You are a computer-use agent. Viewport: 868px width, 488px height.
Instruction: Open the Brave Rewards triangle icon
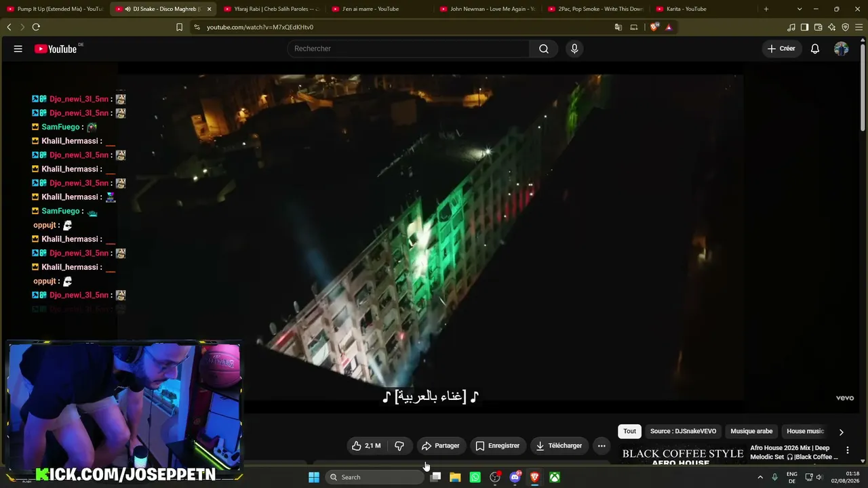point(669,27)
